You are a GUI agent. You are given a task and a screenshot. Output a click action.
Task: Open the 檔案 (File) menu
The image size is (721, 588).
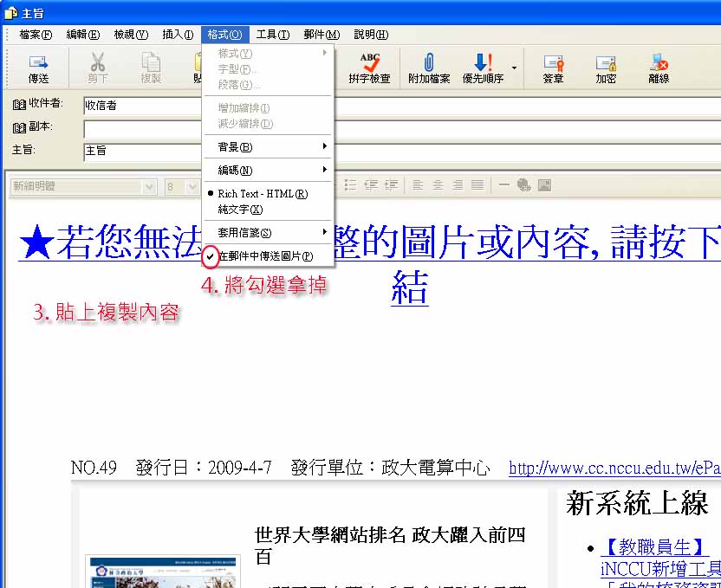36,35
